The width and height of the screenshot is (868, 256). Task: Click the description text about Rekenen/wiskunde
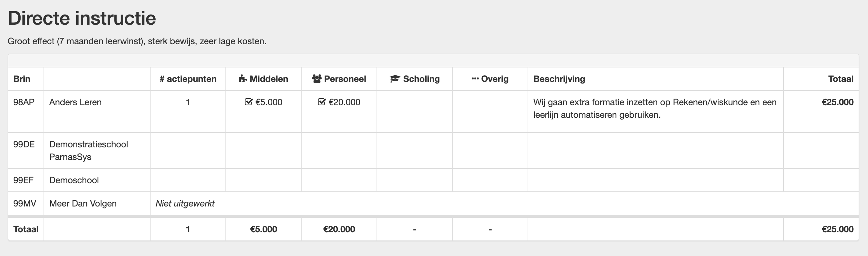655,108
